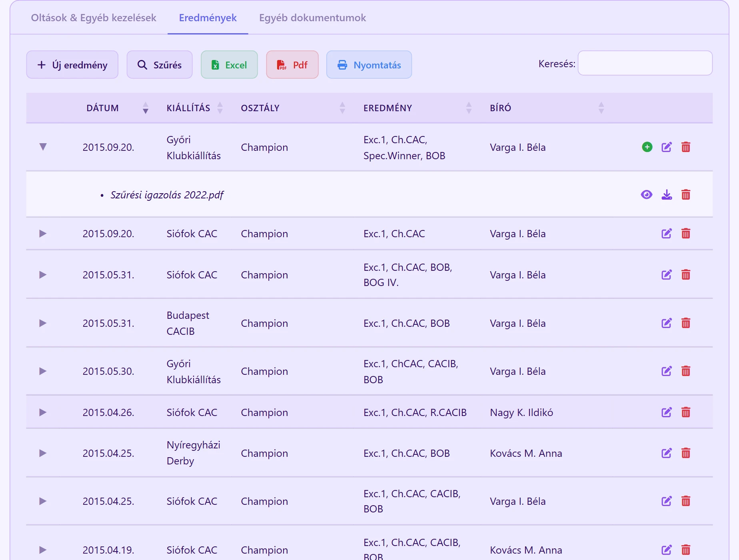This screenshot has width=739, height=560.
Task: Expand the Siófok CAC 2015.04.25. row
Action: pos(43,501)
